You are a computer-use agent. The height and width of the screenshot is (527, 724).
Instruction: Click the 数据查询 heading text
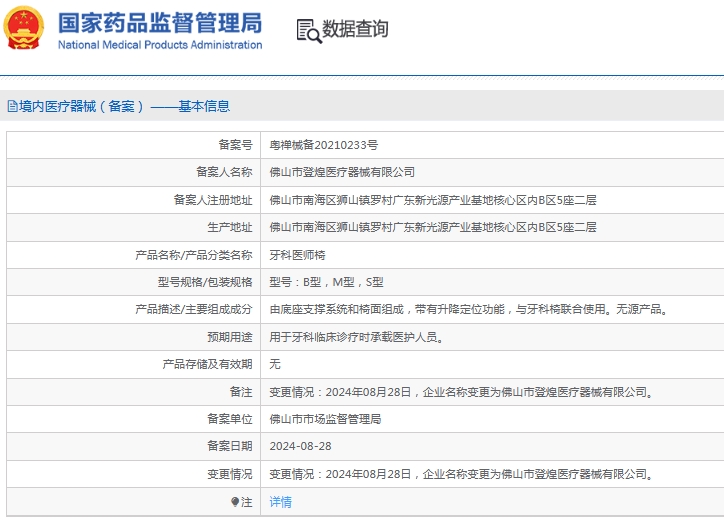(x=355, y=29)
